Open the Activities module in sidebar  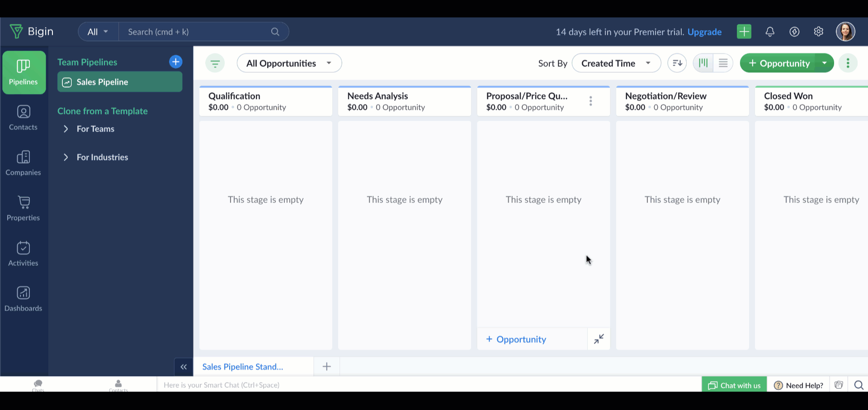[24, 253]
